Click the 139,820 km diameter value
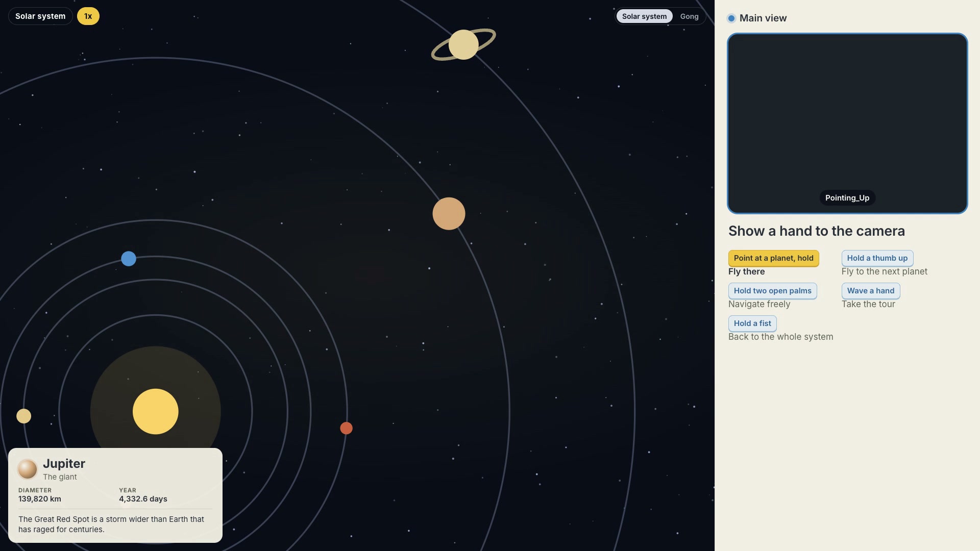The height and width of the screenshot is (551, 980). [40, 499]
